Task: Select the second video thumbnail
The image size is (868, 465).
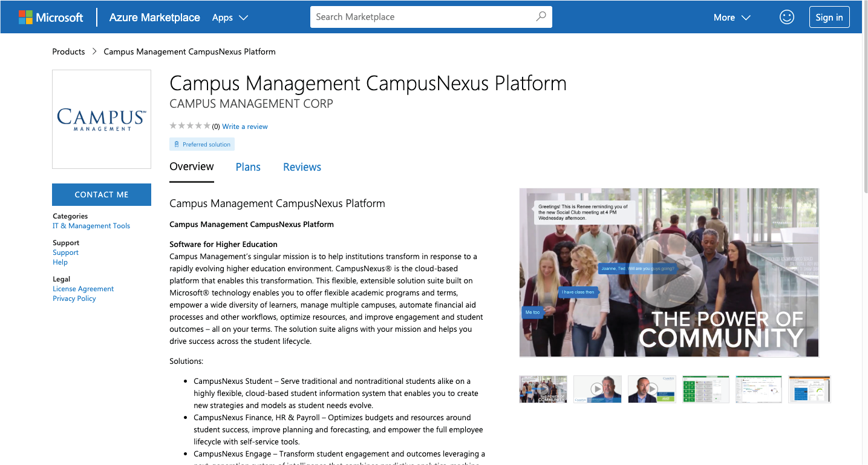Action: pyautogui.click(x=597, y=389)
